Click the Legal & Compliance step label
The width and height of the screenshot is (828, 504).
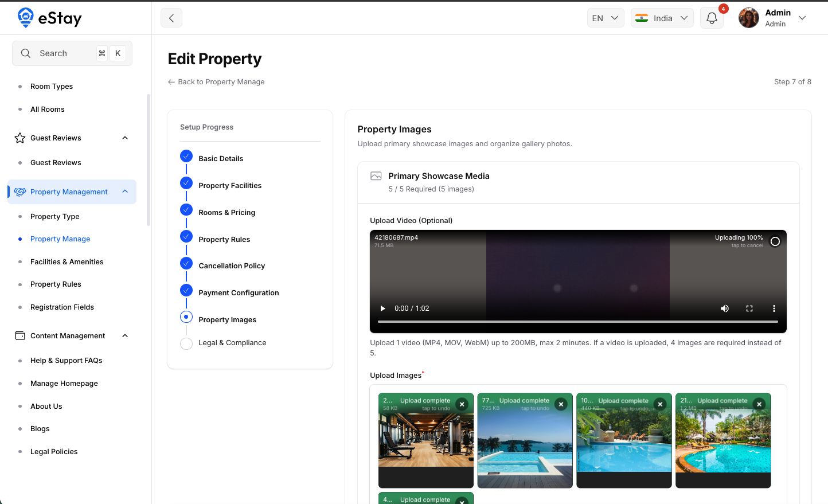(232, 343)
